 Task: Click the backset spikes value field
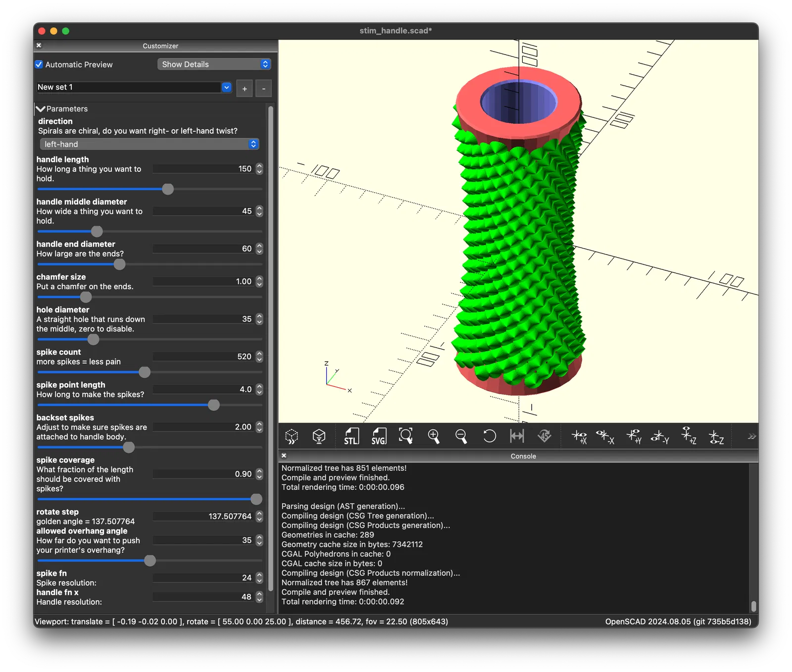tap(203, 427)
